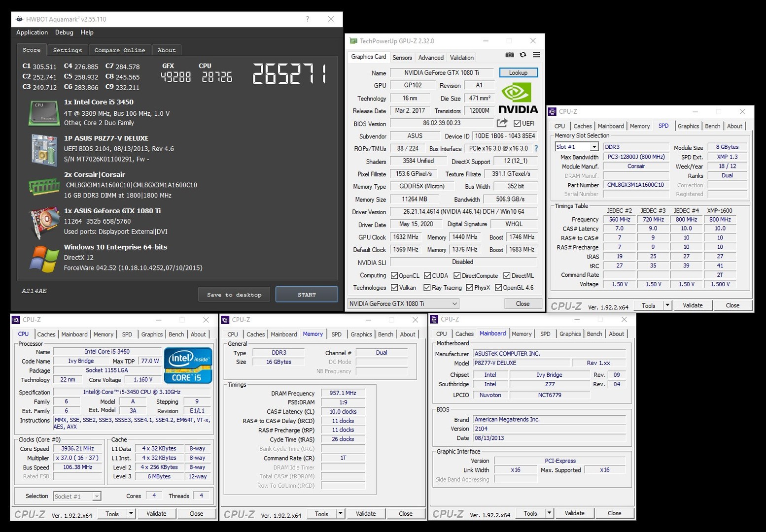Image resolution: width=766 pixels, height=532 pixels.
Task: Click Bus Interface question mark icon
Action: tap(536, 148)
